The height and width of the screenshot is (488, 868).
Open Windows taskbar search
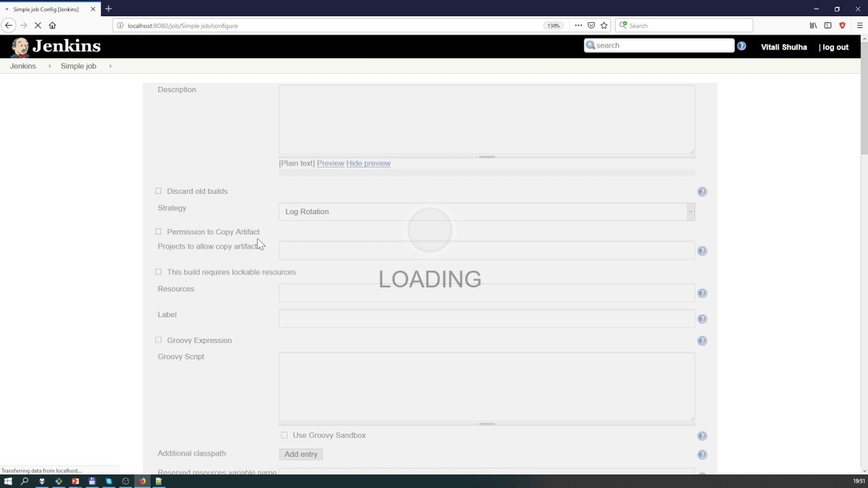pos(24,481)
